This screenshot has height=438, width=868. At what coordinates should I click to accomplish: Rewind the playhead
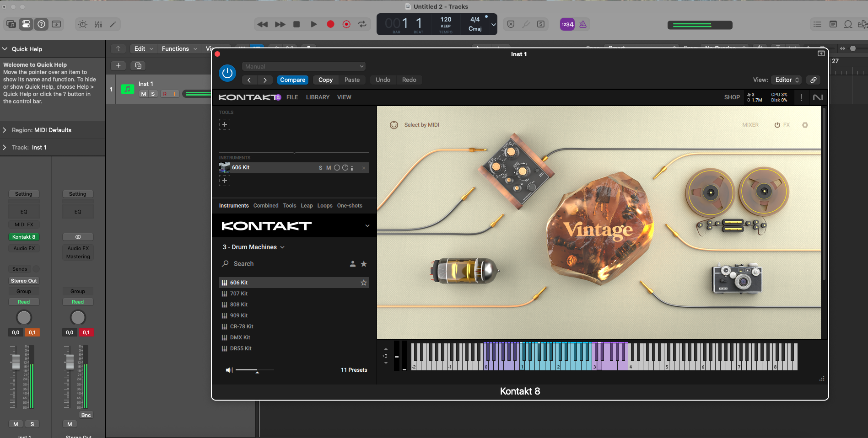coord(263,24)
